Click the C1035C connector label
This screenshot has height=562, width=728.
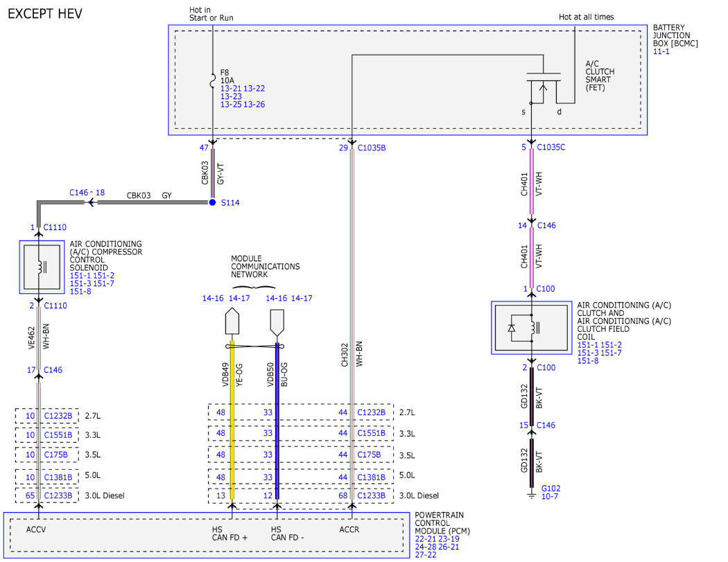(x=551, y=147)
